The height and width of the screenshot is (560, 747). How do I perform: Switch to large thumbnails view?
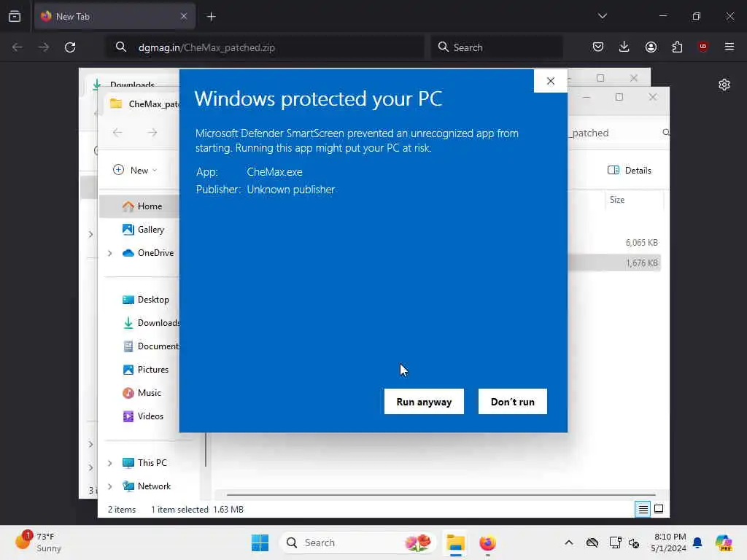coord(659,509)
